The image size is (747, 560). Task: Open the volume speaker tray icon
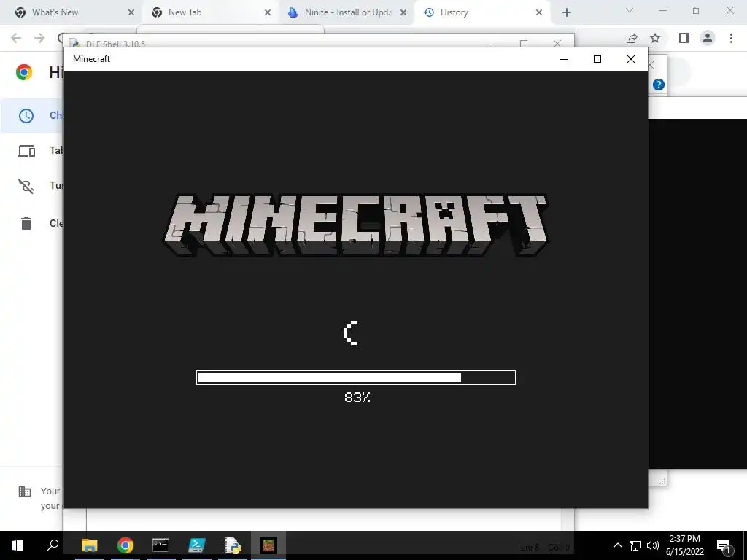tap(653, 545)
